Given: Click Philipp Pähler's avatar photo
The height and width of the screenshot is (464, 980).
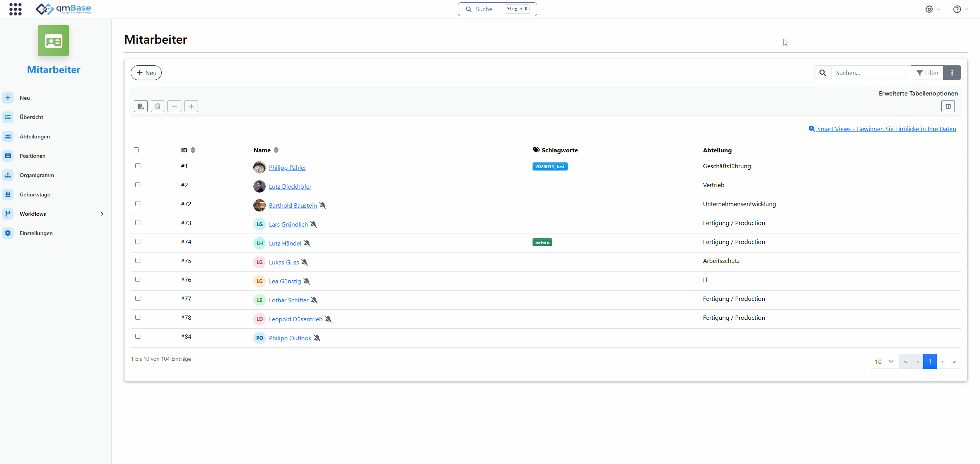Looking at the screenshot, I should point(260,167).
